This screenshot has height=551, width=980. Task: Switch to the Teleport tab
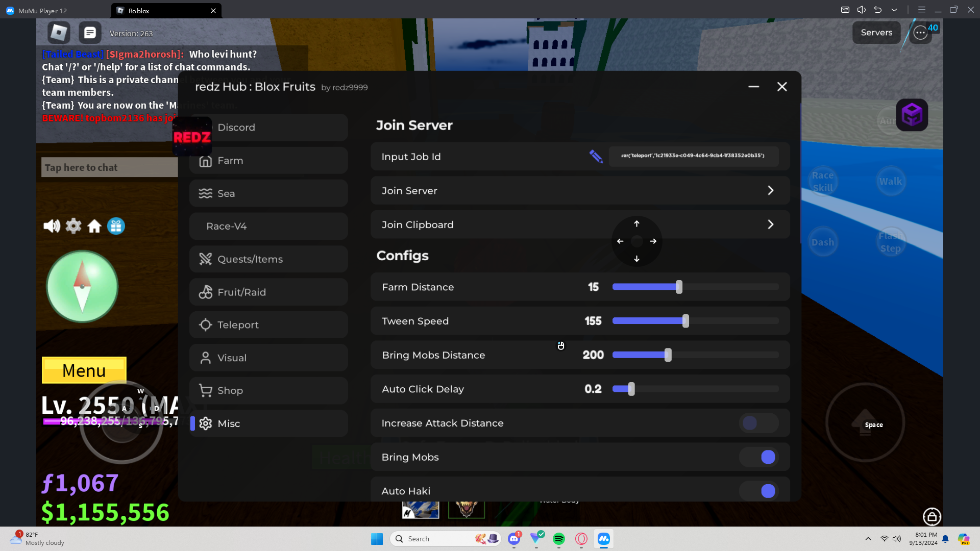(x=268, y=325)
